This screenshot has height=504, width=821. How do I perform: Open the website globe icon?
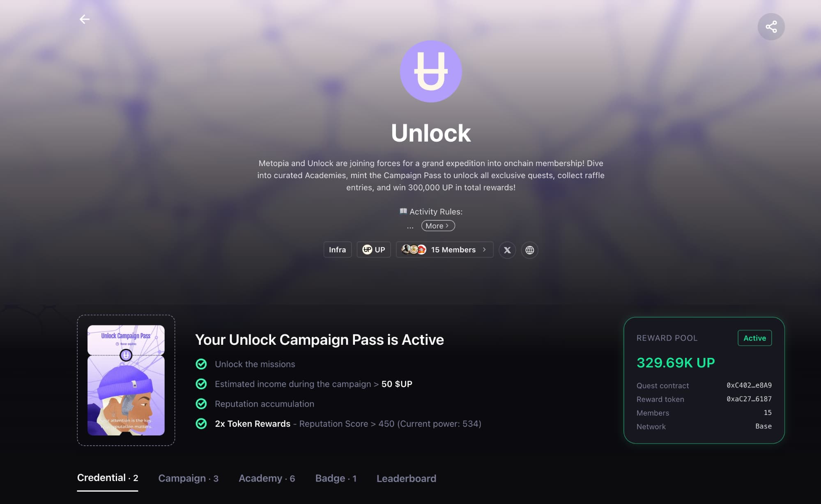point(529,250)
